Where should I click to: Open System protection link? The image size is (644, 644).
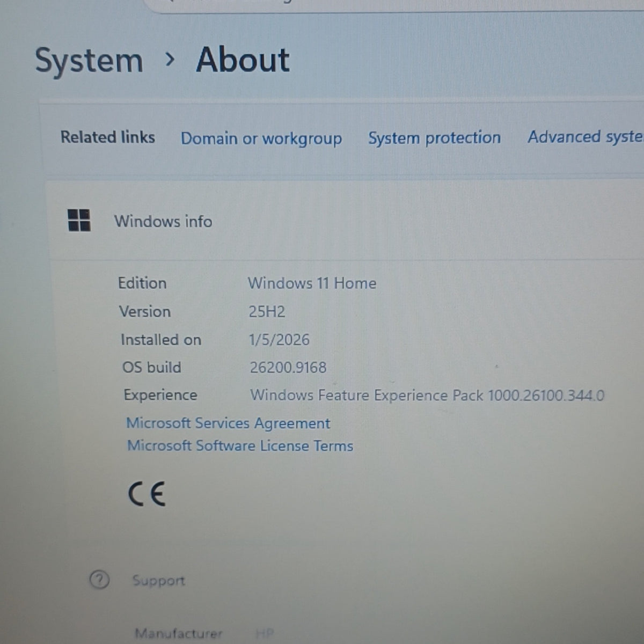click(434, 137)
